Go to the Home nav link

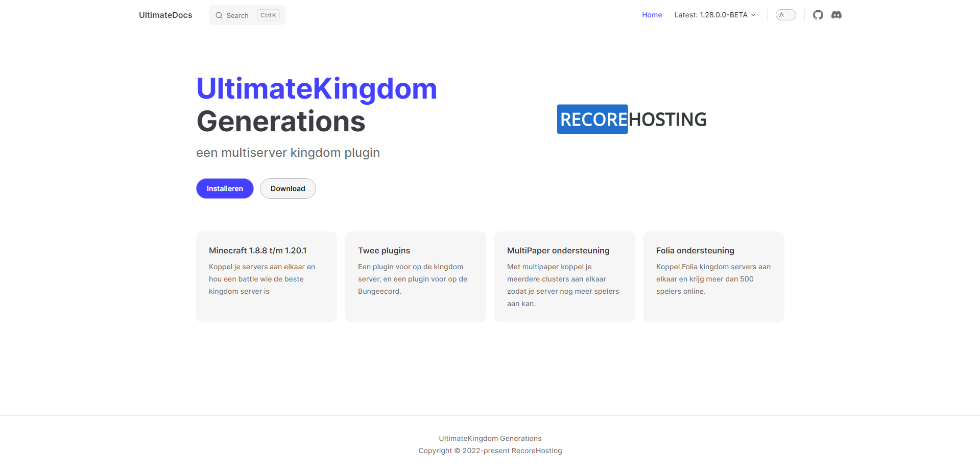(652, 15)
